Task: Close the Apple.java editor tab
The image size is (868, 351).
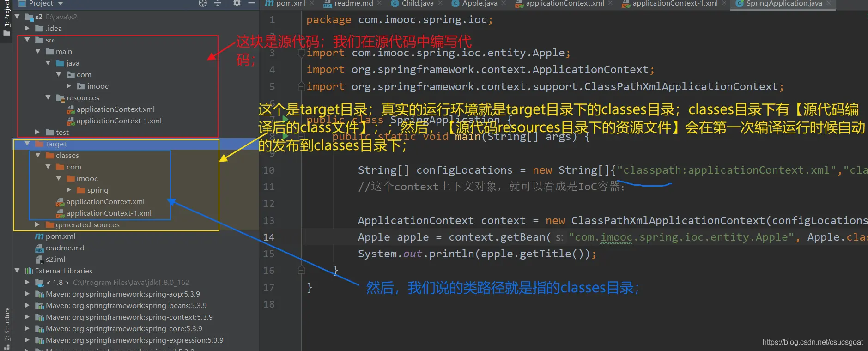Action: click(504, 3)
